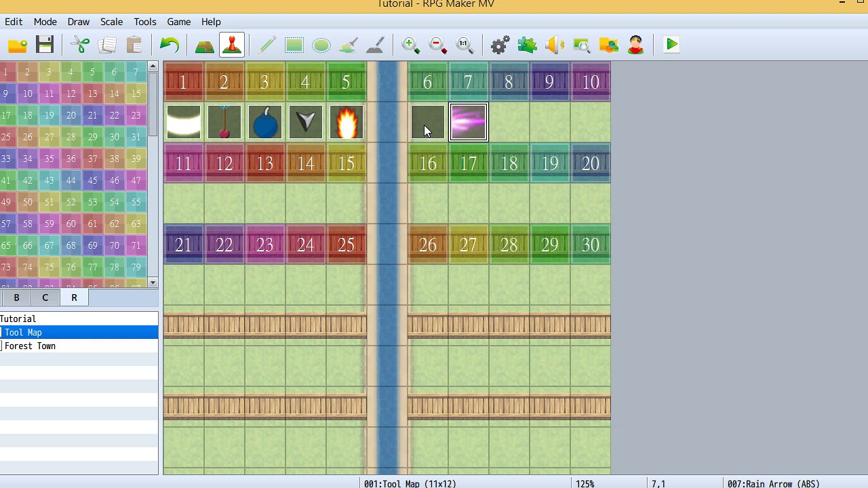The height and width of the screenshot is (488, 868).
Task: Select the Pencil draw tool
Action: (267, 45)
